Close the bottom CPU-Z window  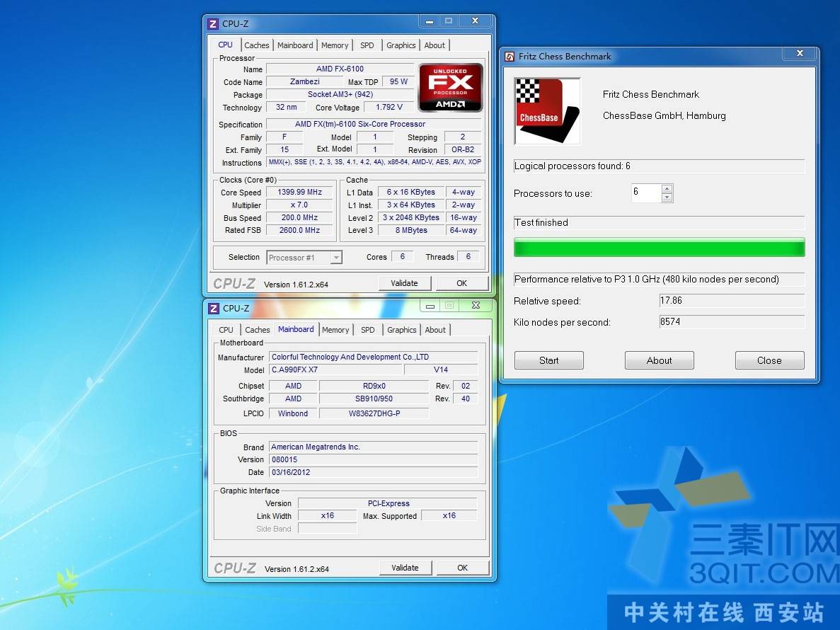point(476,306)
